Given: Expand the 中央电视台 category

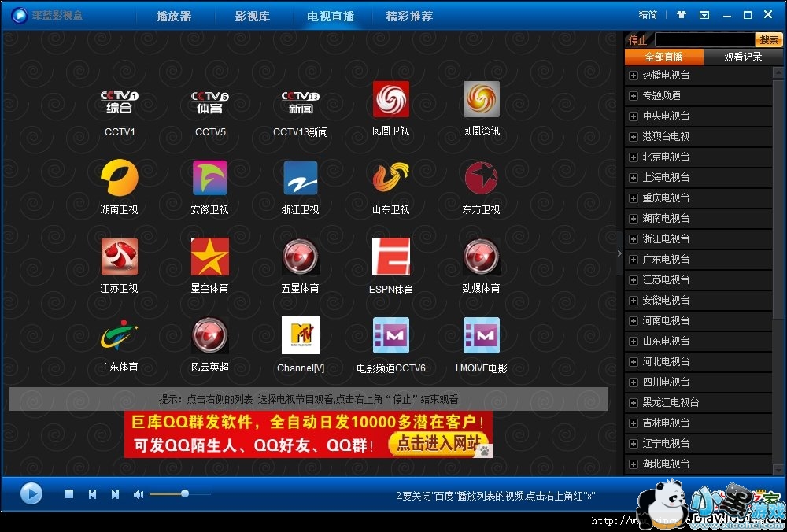Looking at the screenshot, I should [634, 116].
